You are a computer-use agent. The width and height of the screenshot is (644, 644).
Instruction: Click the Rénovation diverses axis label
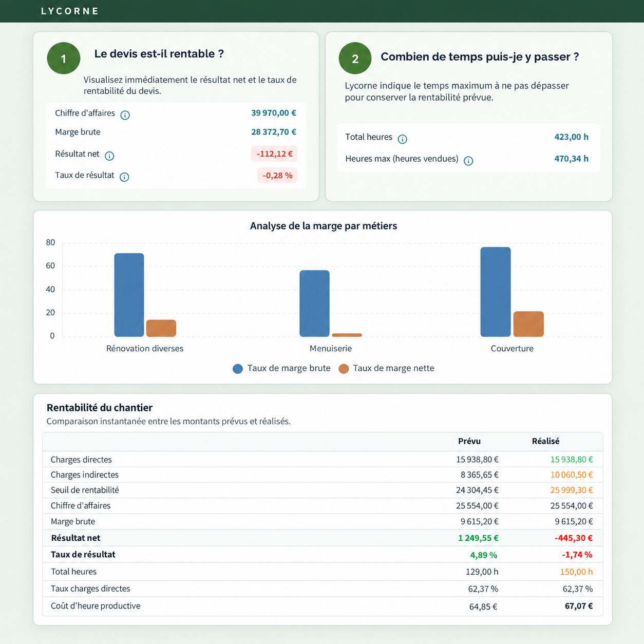click(x=145, y=349)
